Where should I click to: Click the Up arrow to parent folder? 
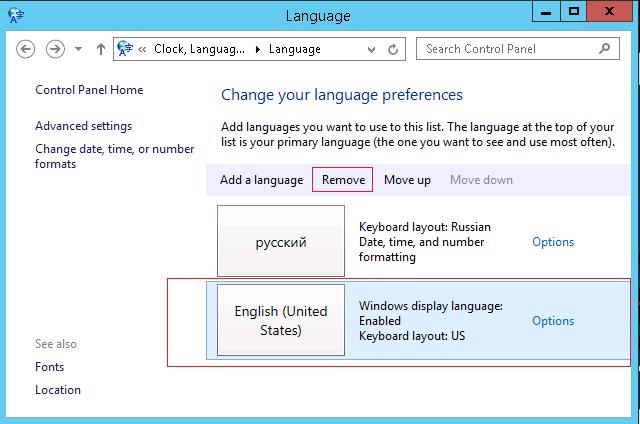pyautogui.click(x=101, y=48)
